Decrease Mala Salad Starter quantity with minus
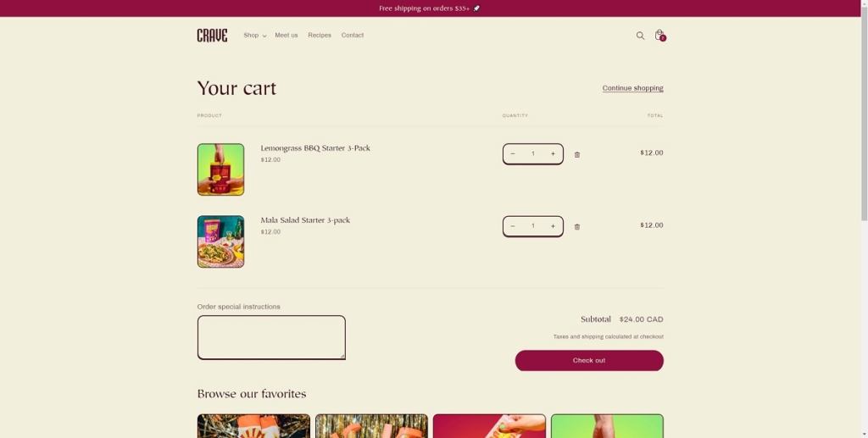The width and height of the screenshot is (868, 438). tap(513, 226)
